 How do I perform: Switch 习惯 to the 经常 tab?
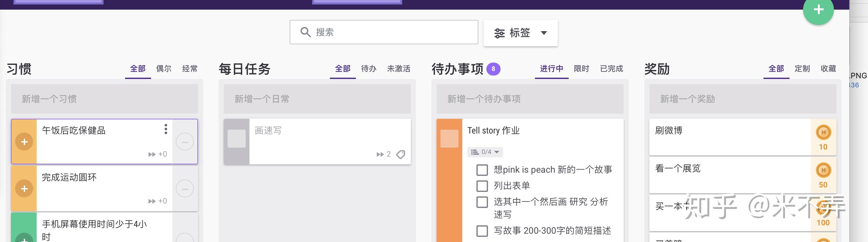tap(190, 69)
